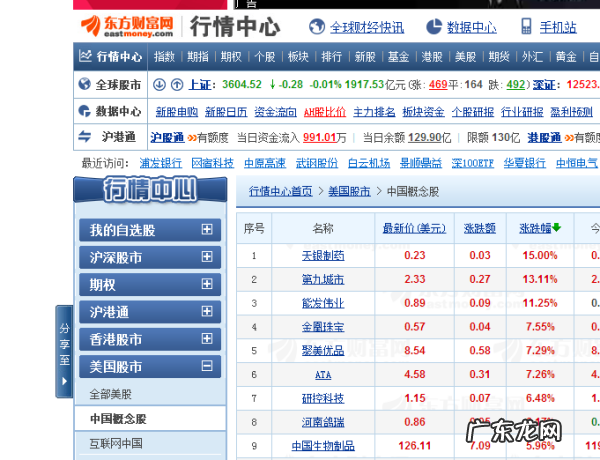Viewport: 600px width, 460px height.
Task: Open 全球财经快讯 link
Action: point(367,27)
